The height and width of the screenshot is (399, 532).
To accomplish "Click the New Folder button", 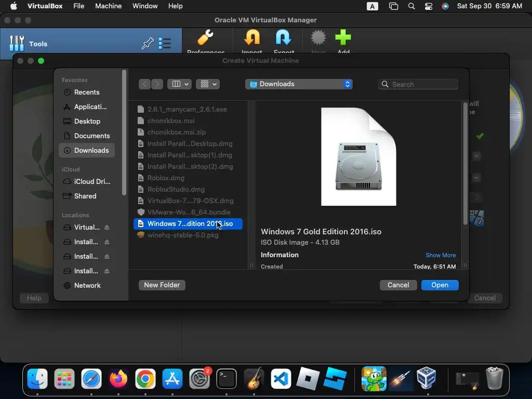I will [162, 285].
